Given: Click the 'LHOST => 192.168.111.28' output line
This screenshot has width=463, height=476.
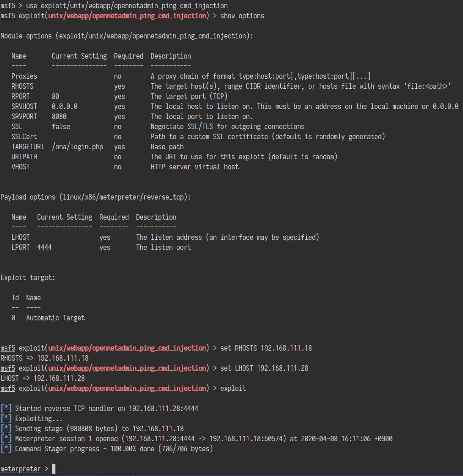Looking at the screenshot, I should [x=43, y=378].
